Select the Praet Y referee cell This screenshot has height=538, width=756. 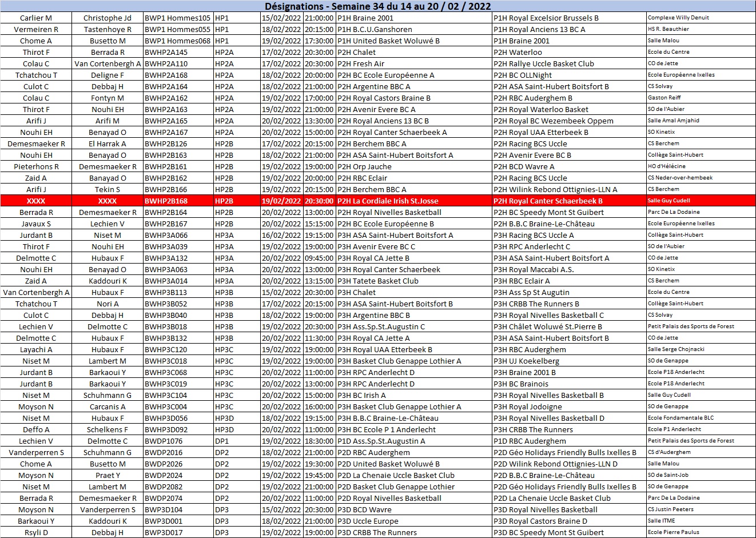click(107, 475)
